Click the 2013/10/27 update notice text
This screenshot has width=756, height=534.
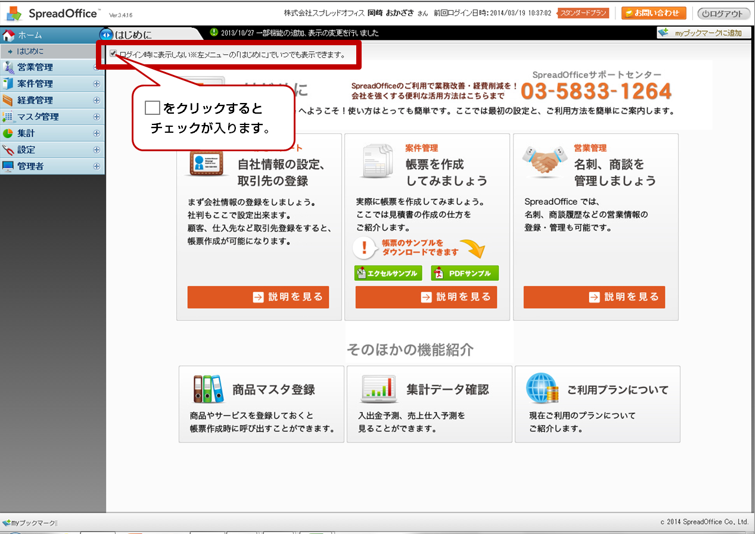[x=300, y=33]
